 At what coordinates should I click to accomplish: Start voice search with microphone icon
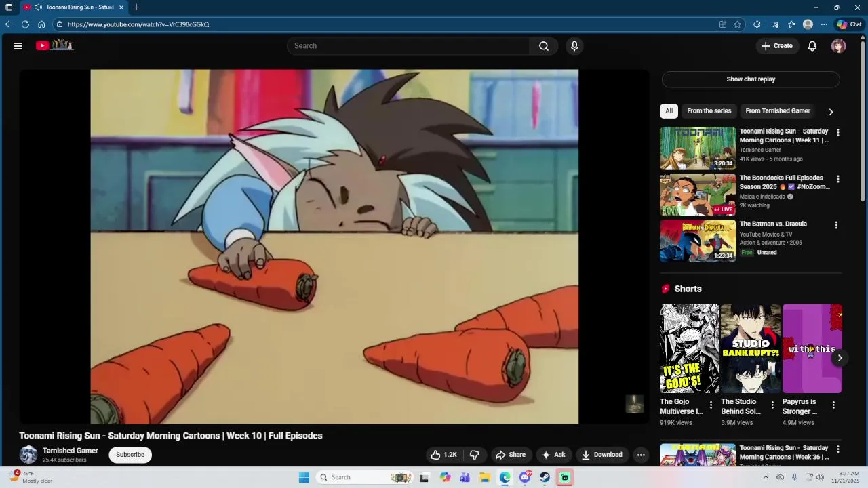point(574,46)
